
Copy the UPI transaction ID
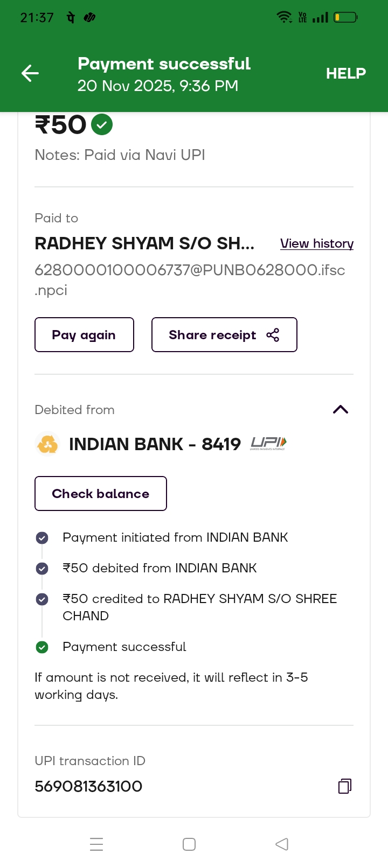[344, 786]
